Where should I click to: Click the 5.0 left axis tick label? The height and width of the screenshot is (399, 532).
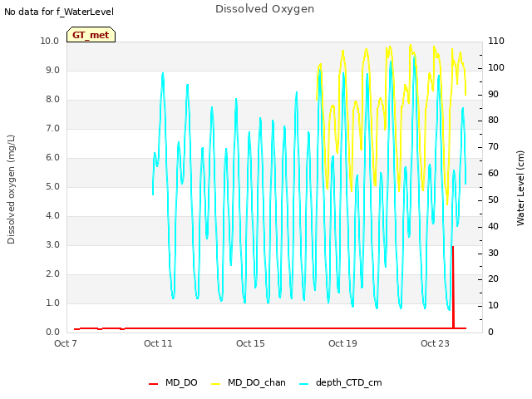coord(52,186)
